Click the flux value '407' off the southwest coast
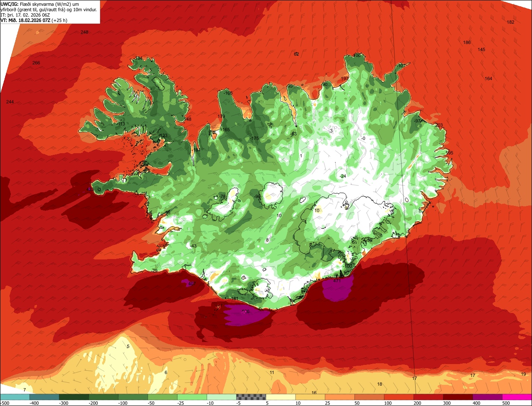Screen dimensions: 532x406 [192, 284]
